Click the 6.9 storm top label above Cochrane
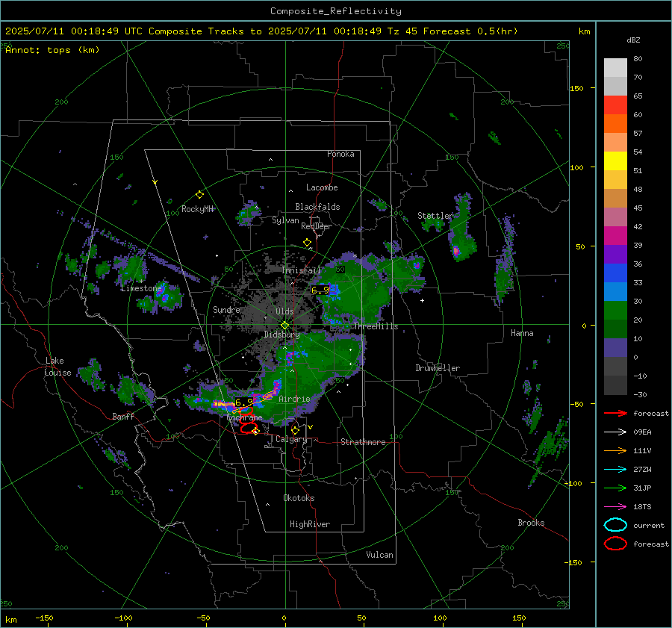672x628 pixels. [244, 402]
